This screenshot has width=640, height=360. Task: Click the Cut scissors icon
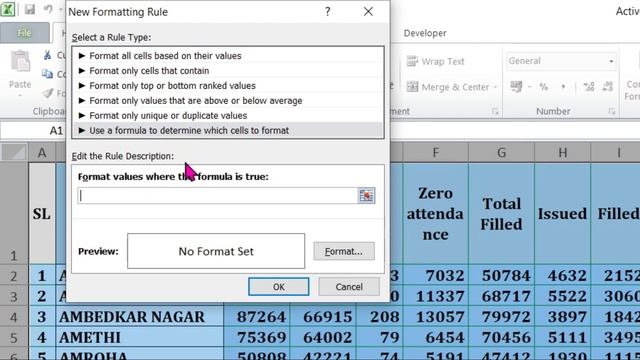click(47, 55)
